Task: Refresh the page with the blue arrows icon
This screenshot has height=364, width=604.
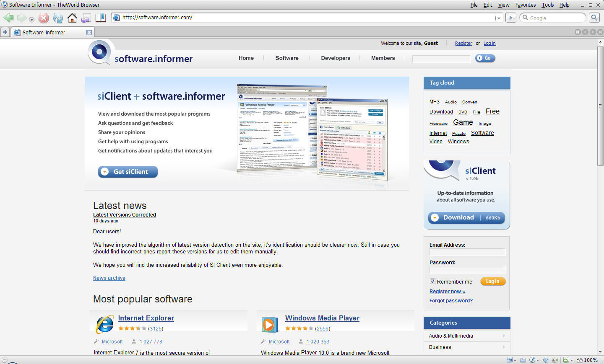Action: [58, 18]
